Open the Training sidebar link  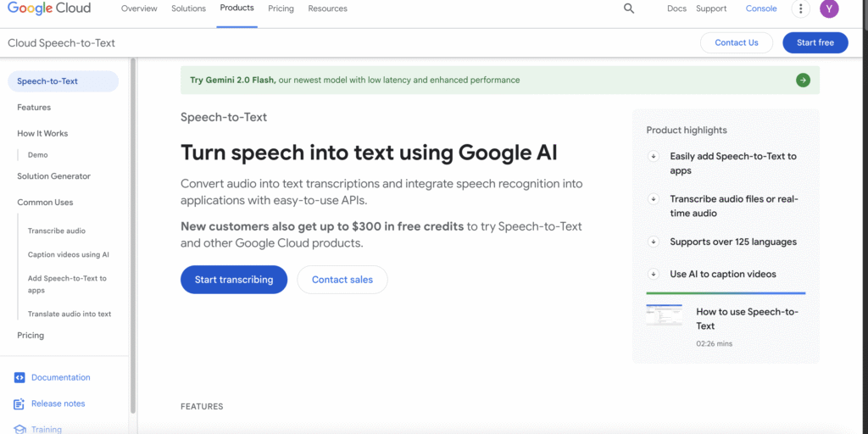click(47, 430)
